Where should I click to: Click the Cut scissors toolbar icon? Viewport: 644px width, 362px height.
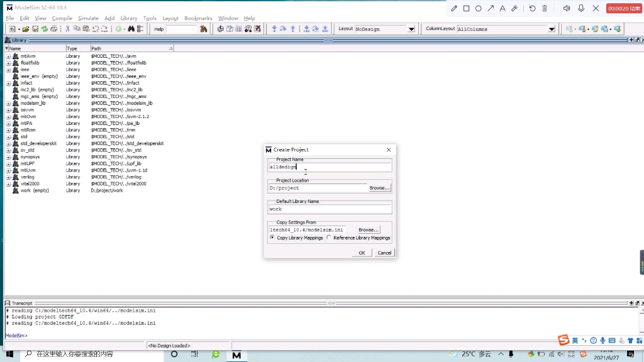click(x=68, y=29)
